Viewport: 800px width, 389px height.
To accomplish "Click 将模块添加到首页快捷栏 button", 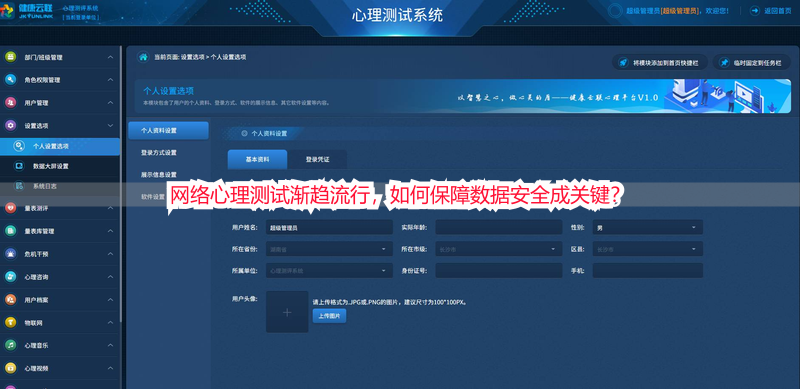I will pyautogui.click(x=660, y=62).
